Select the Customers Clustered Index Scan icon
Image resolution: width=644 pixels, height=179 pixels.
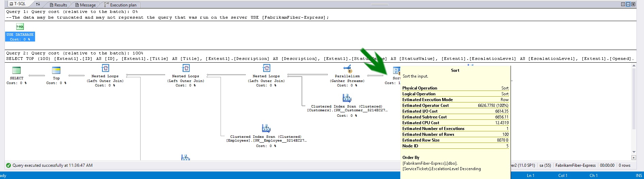point(347,99)
